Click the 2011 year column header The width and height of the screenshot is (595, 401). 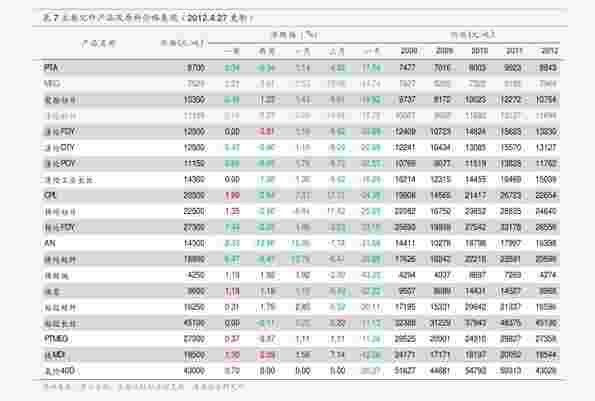coord(514,51)
